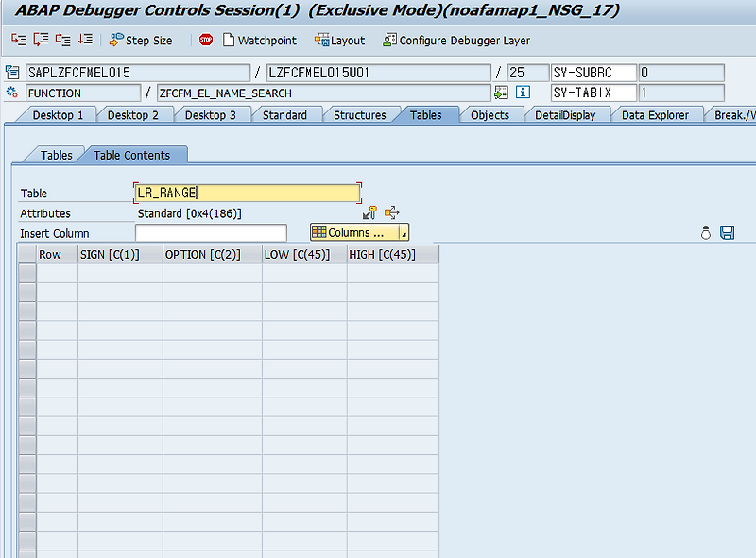This screenshot has width=756, height=558.
Task: Click the Step Over execution icon
Action: 39,40
